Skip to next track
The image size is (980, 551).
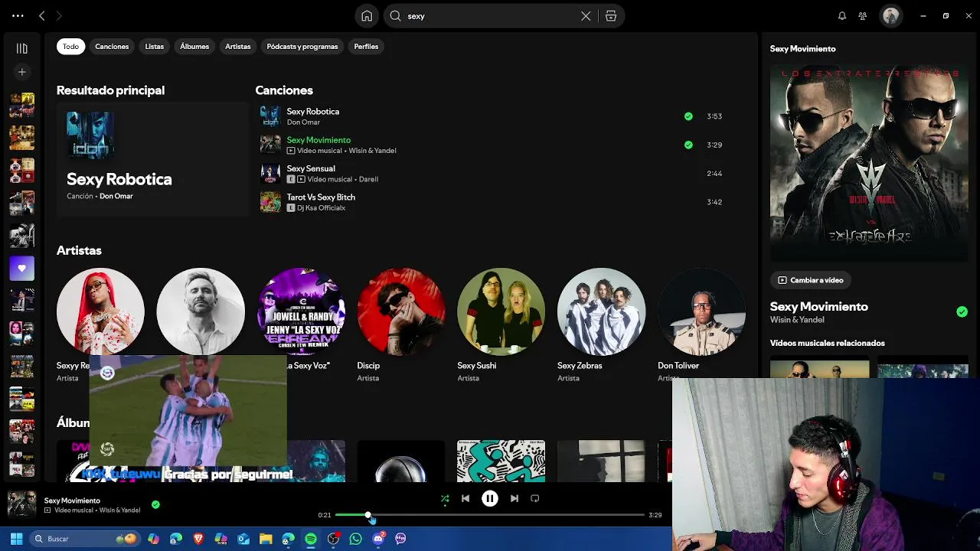pyautogui.click(x=514, y=499)
